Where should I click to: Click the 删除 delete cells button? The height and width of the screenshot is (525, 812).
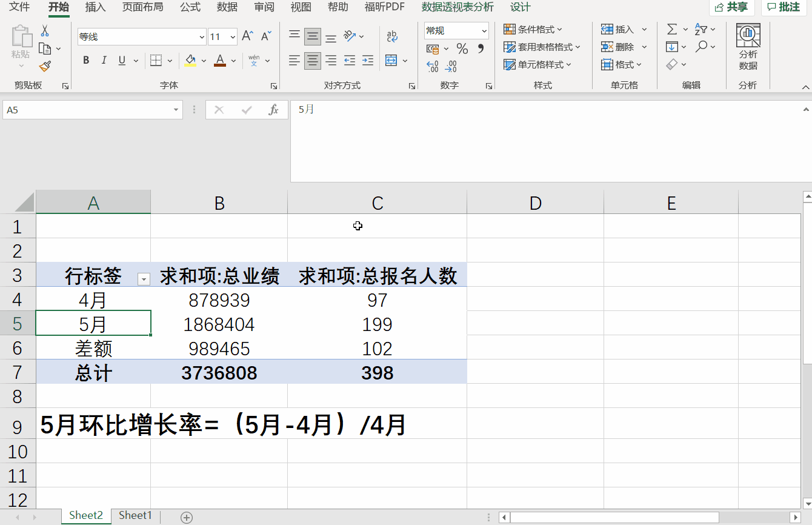[x=617, y=47]
